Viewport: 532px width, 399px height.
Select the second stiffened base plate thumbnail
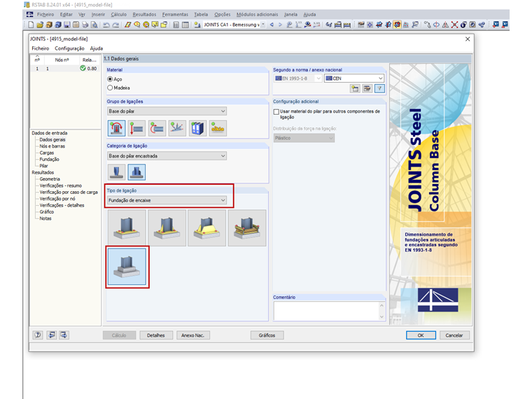tap(167, 227)
